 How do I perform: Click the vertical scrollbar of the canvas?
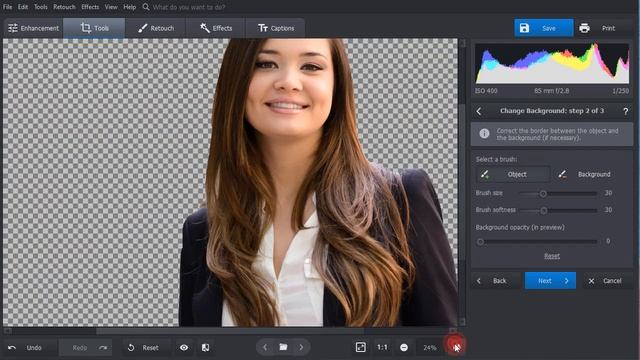(x=462, y=182)
